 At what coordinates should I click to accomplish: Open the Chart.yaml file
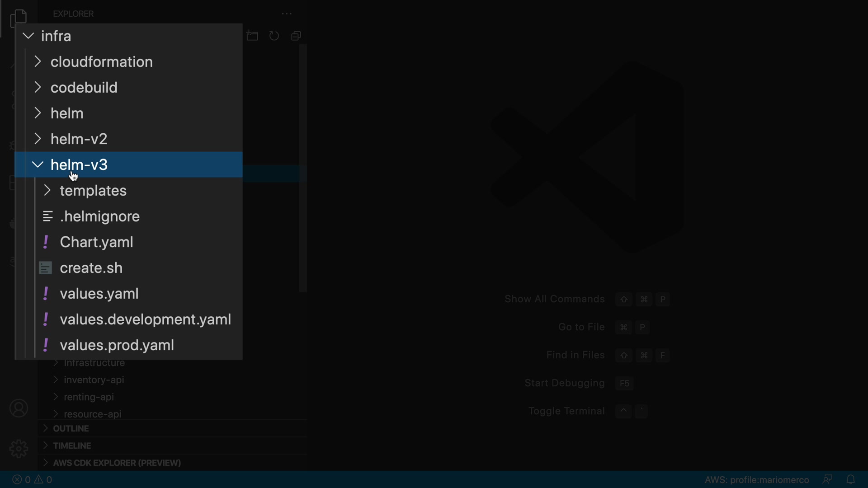[96, 242]
